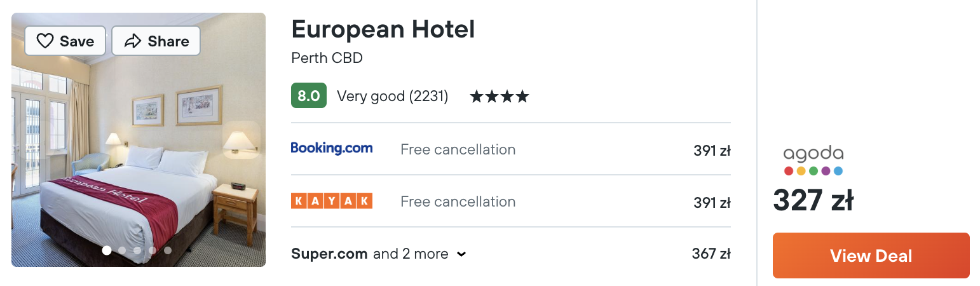Click the green 8.0 rating badge
Screen dimensions: 980x286
(x=309, y=96)
